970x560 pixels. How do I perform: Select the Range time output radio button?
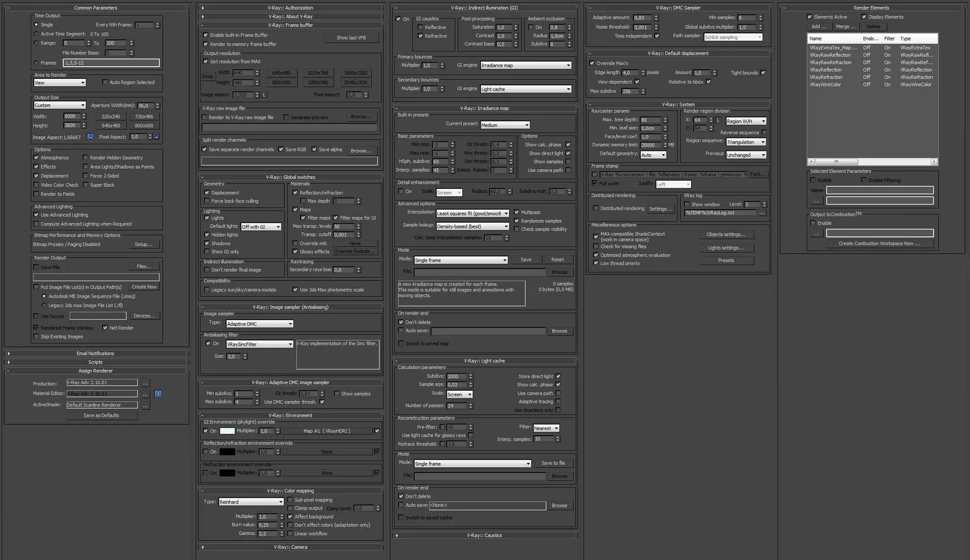[x=36, y=43]
